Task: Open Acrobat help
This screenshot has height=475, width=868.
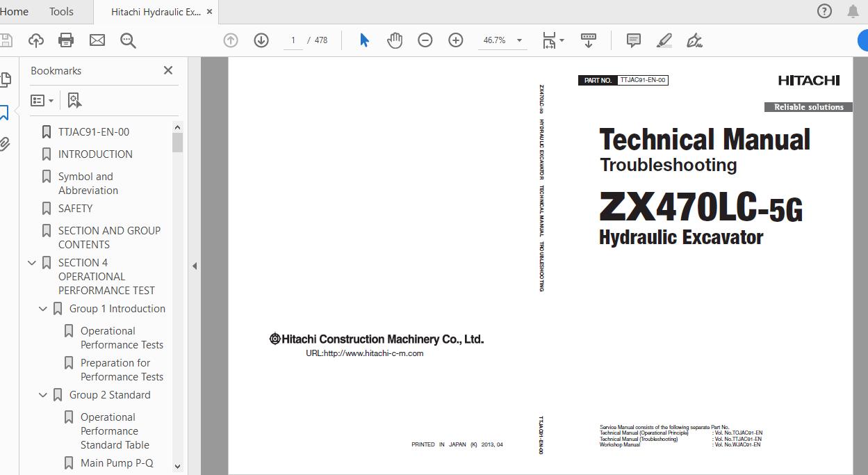Action: [824, 10]
